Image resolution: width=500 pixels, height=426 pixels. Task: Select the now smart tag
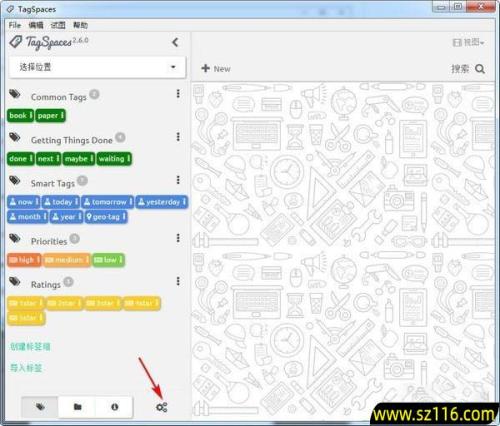(x=24, y=202)
